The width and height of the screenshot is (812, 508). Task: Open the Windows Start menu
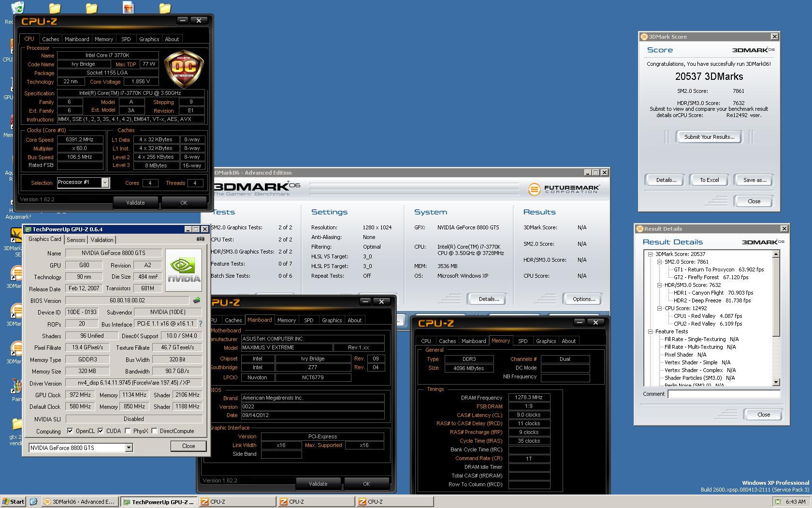tap(13, 502)
